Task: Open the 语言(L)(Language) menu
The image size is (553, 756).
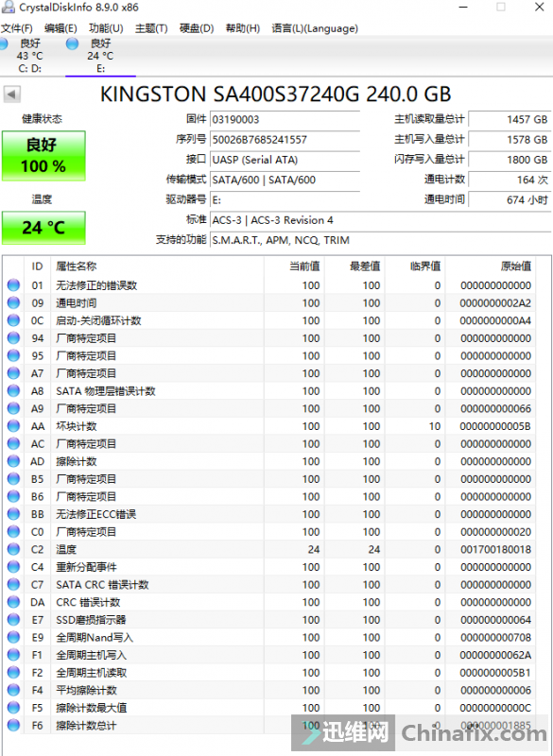Action: point(315,28)
